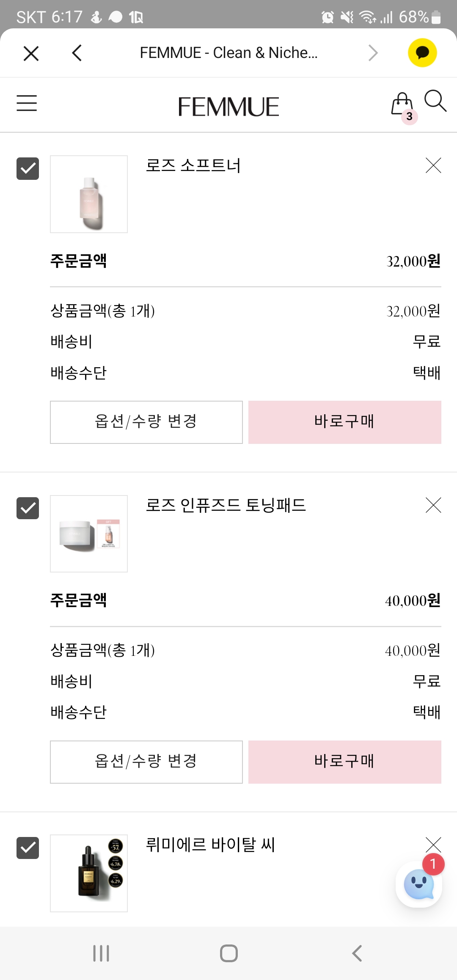Uncheck the 로즈 소프트너 checkbox
Screen dimensions: 457x980
(28, 168)
